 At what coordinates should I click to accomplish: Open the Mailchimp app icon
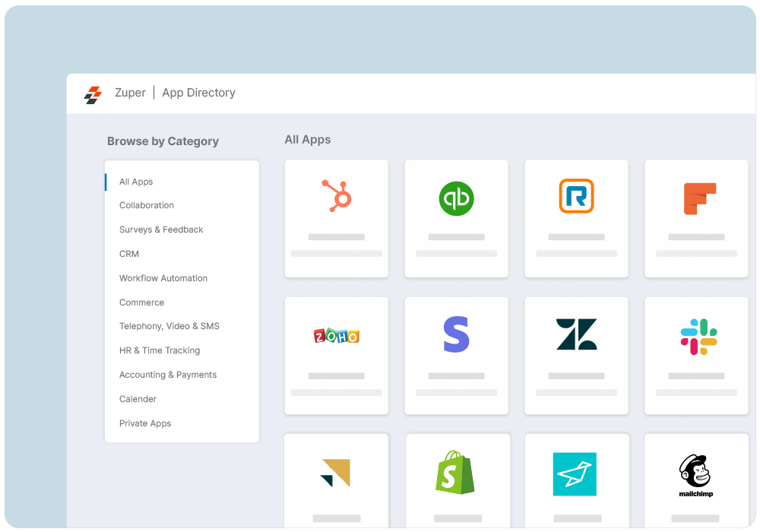(x=695, y=475)
